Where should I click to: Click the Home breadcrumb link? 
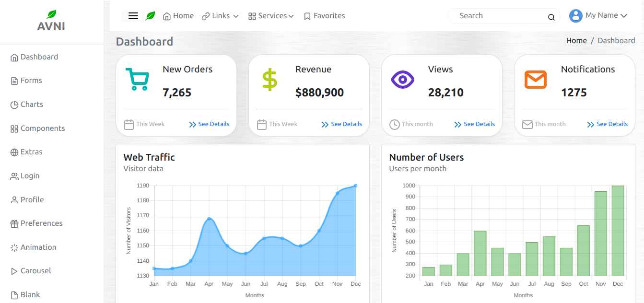coord(576,41)
